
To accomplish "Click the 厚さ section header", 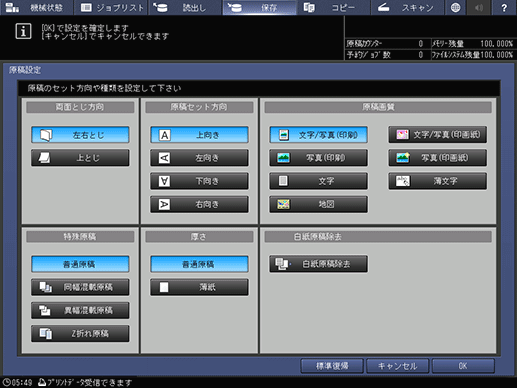I will 199,237.
